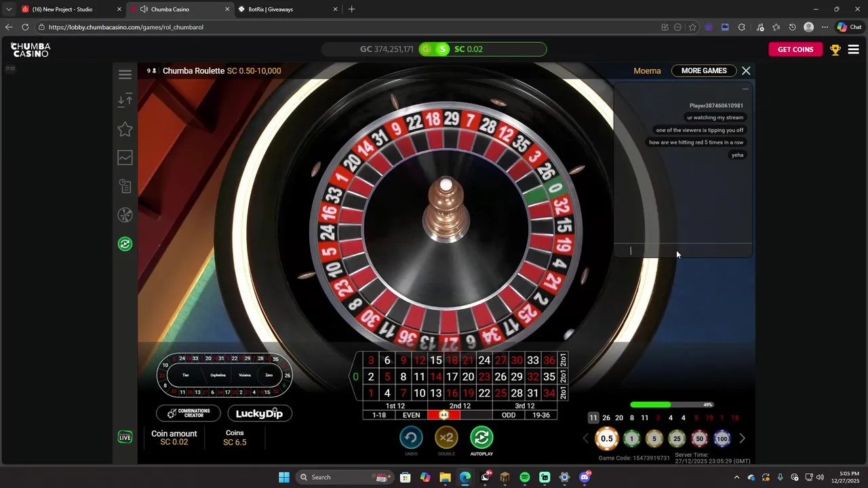
Task: Bet on top row 2to1 column
Action: click(x=563, y=361)
